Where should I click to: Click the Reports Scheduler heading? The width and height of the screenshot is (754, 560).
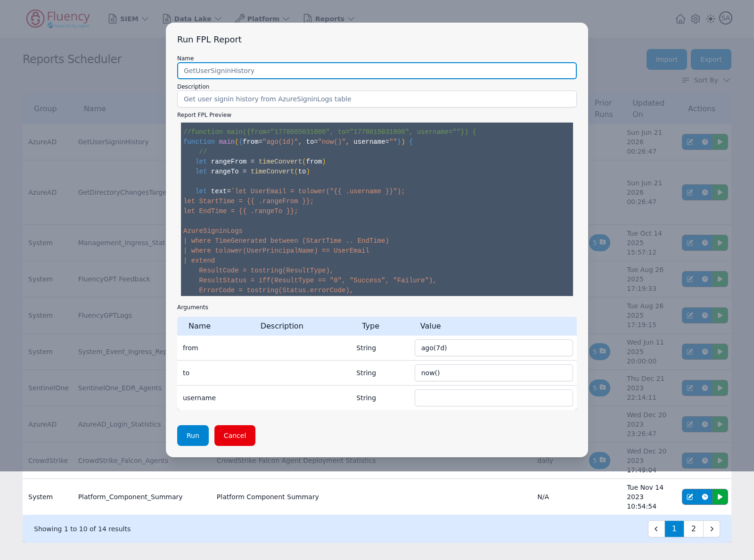(x=72, y=59)
